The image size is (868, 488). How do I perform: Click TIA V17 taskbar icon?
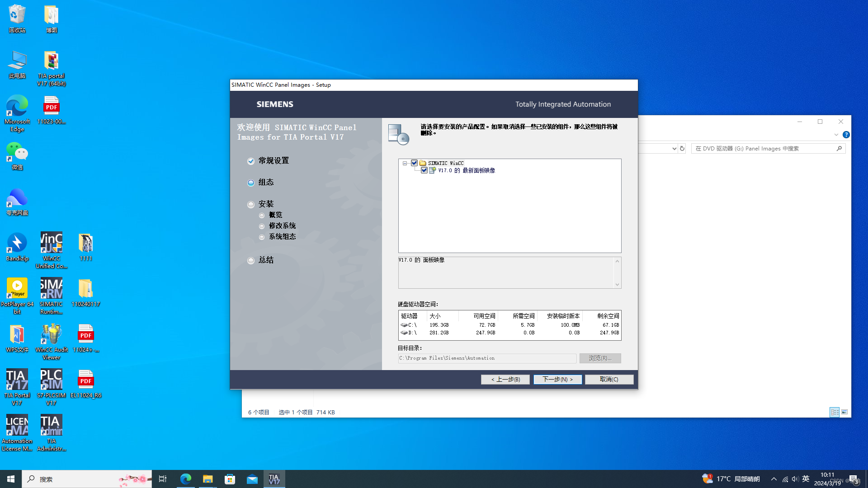tap(274, 479)
